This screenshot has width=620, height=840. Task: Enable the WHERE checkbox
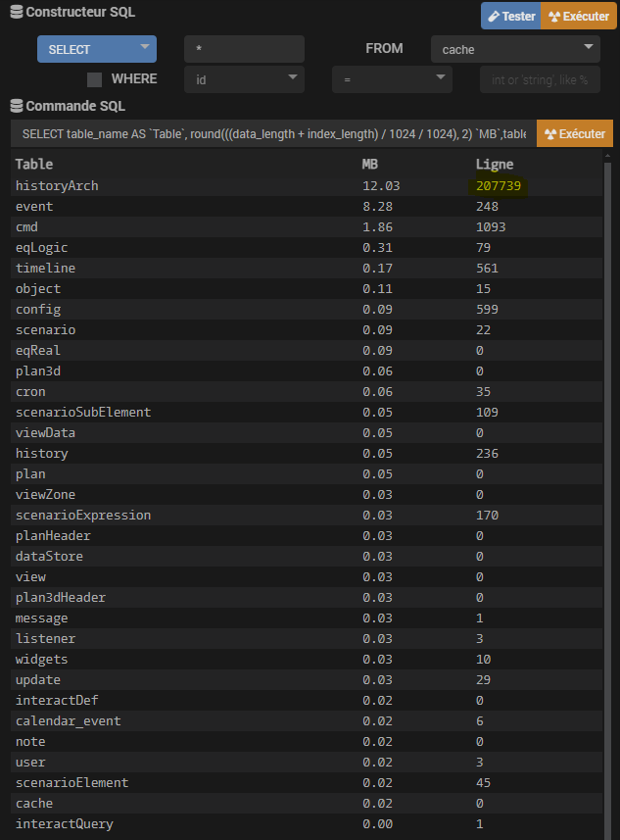(95, 79)
